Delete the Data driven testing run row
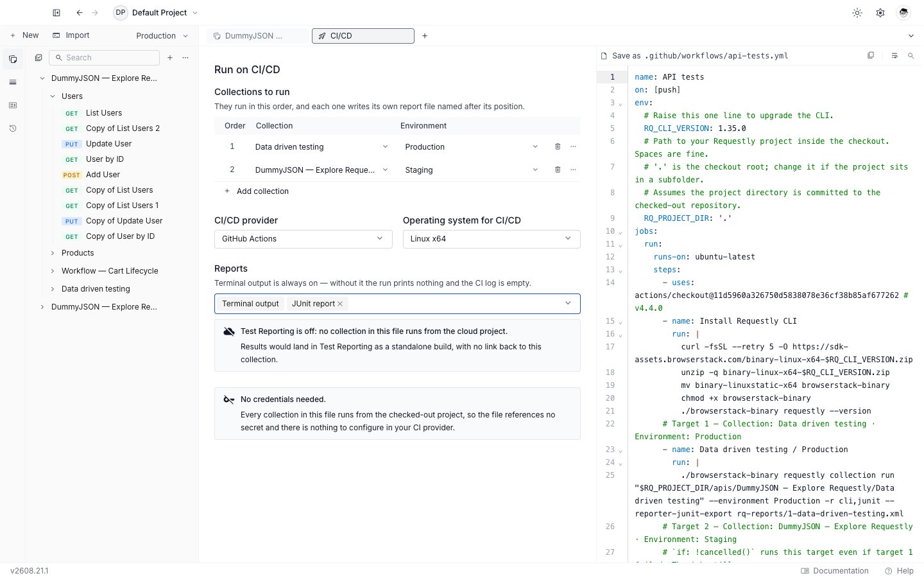 coord(558,147)
